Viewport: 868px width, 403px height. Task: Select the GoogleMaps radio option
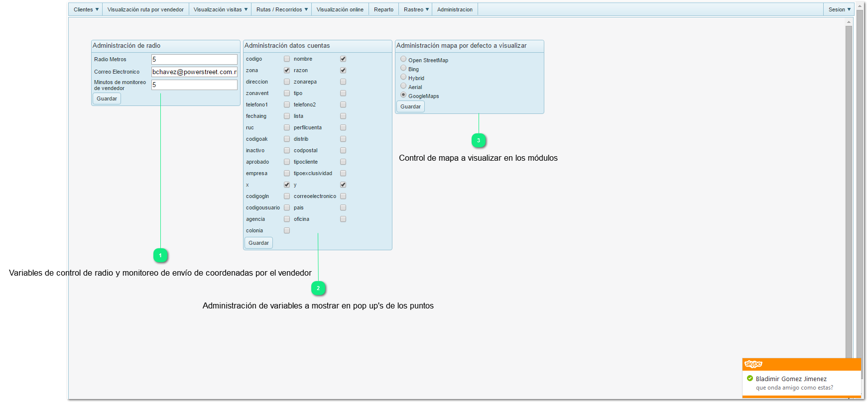tap(403, 95)
